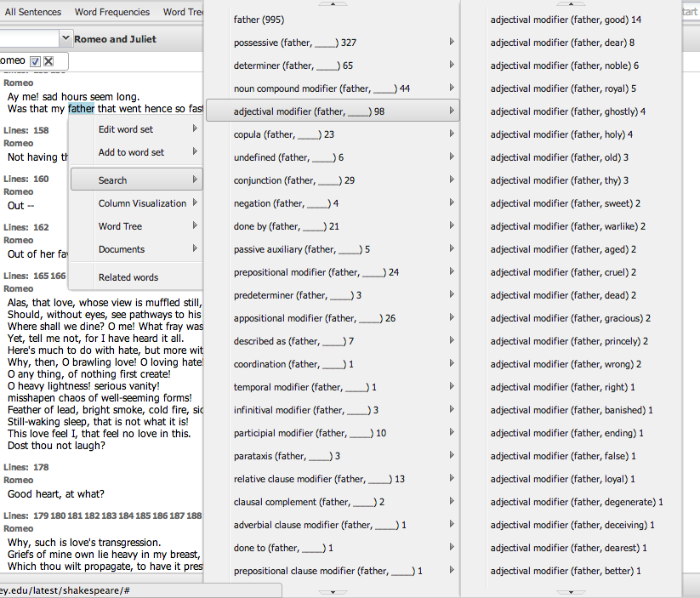Click line number 162 link

[x=41, y=227]
